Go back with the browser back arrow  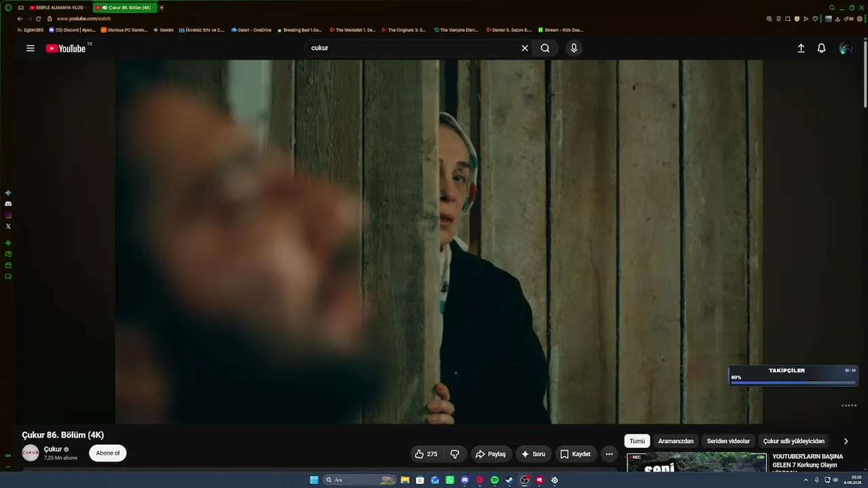[x=20, y=19]
